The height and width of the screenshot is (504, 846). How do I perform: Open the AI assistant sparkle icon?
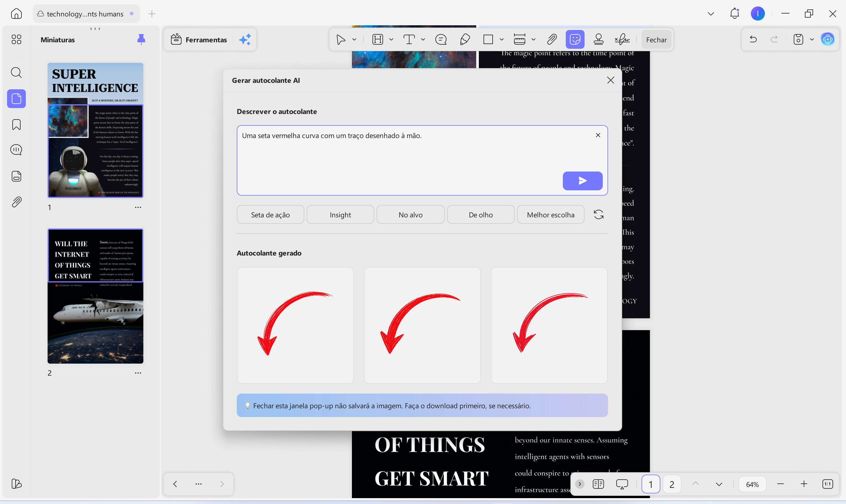click(x=245, y=39)
